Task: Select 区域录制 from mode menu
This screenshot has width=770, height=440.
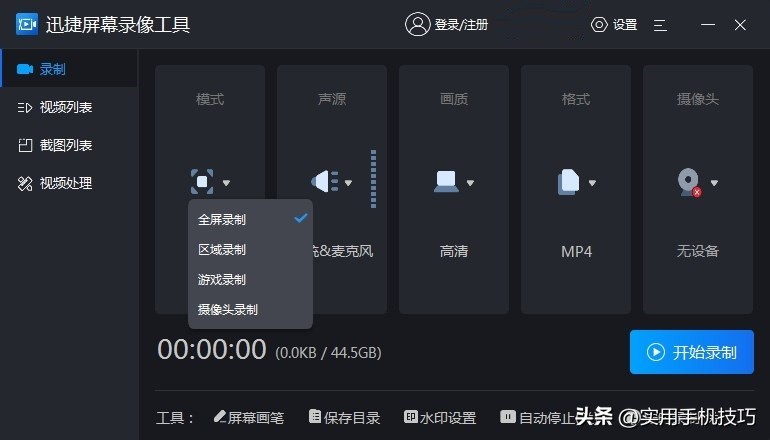Action: [250, 249]
